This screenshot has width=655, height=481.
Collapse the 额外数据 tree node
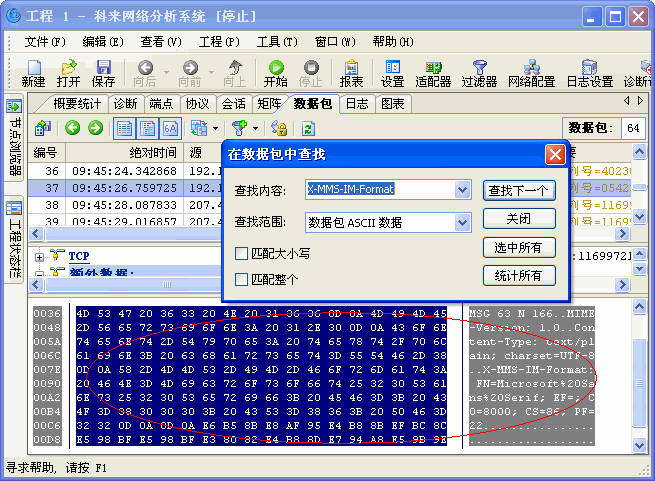tap(39, 274)
